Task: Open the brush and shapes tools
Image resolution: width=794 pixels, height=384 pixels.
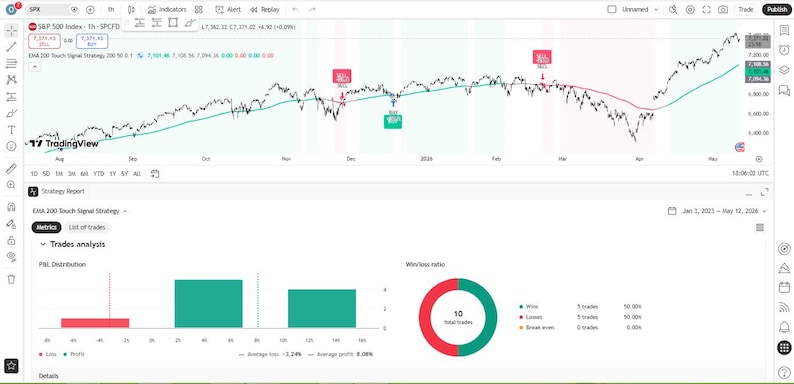Action: point(11,113)
